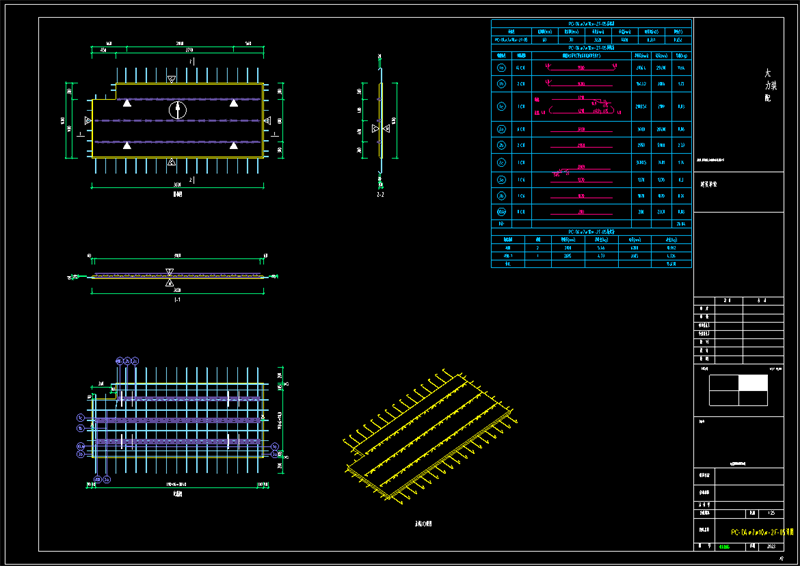
Task: Click the triangle marker on plan bottom edge
Action: pyautogui.click(x=172, y=162)
